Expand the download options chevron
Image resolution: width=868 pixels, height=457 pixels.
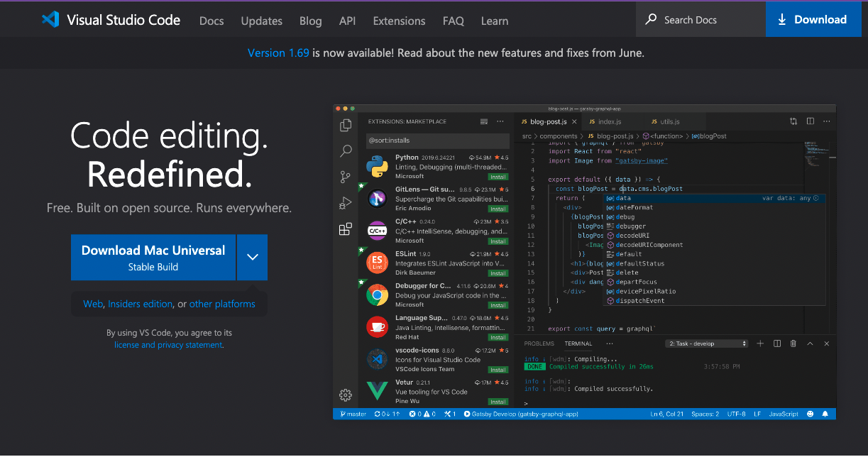pos(253,258)
